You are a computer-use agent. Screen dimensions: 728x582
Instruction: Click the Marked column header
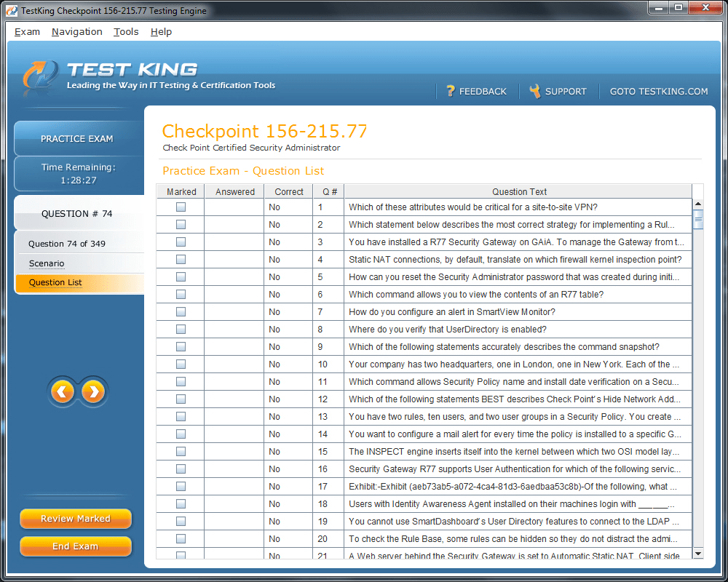[181, 191]
